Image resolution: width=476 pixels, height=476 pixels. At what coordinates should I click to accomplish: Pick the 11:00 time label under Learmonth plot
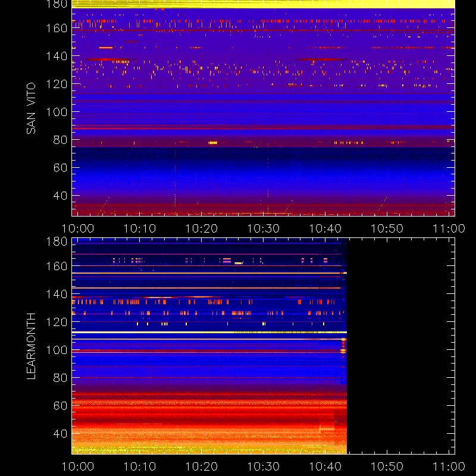[x=449, y=466]
